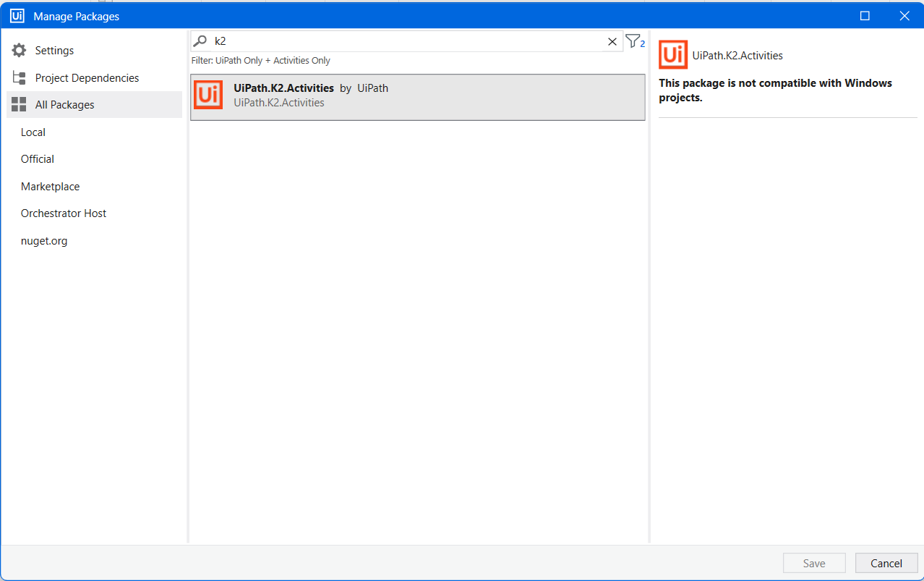Select All Packages in the sidebar
This screenshot has width=924, height=581.
click(x=94, y=105)
